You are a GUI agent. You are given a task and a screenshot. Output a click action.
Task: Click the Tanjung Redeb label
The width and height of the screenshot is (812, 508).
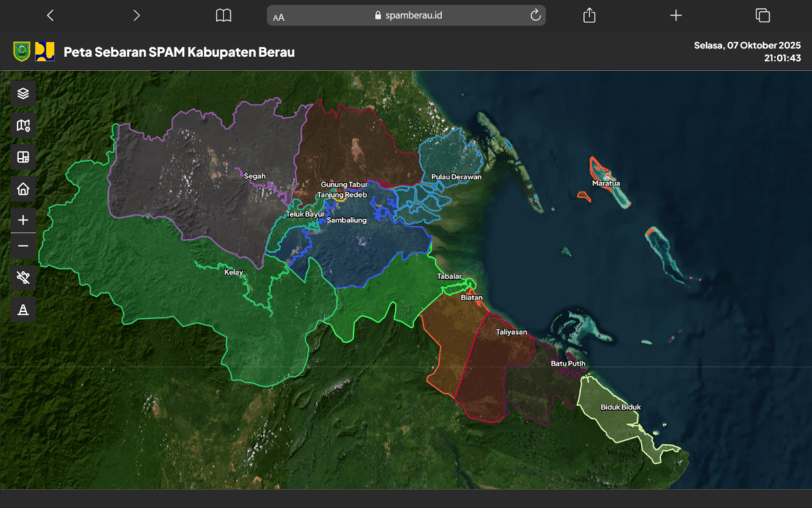[x=343, y=194]
